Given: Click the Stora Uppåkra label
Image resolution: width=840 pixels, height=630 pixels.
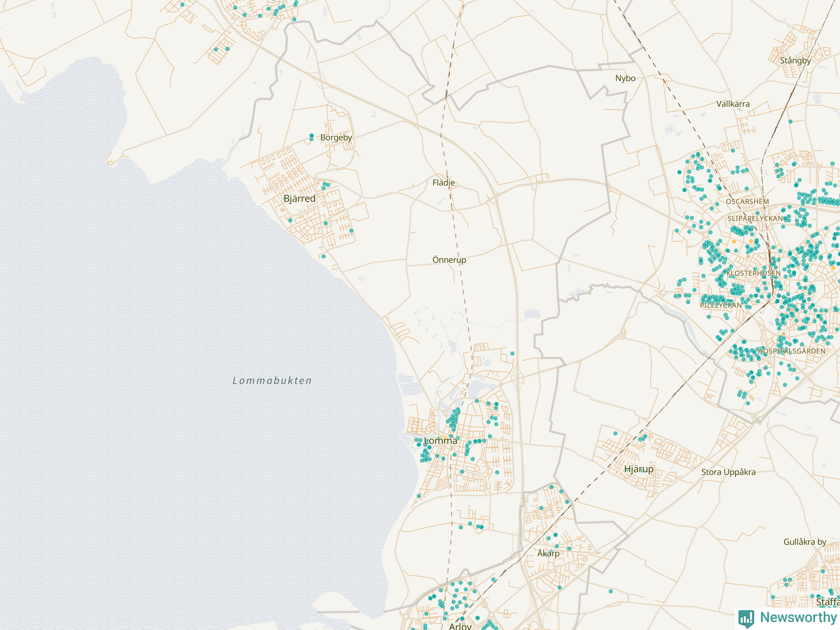Looking at the screenshot, I should pyautogui.click(x=728, y=472).
